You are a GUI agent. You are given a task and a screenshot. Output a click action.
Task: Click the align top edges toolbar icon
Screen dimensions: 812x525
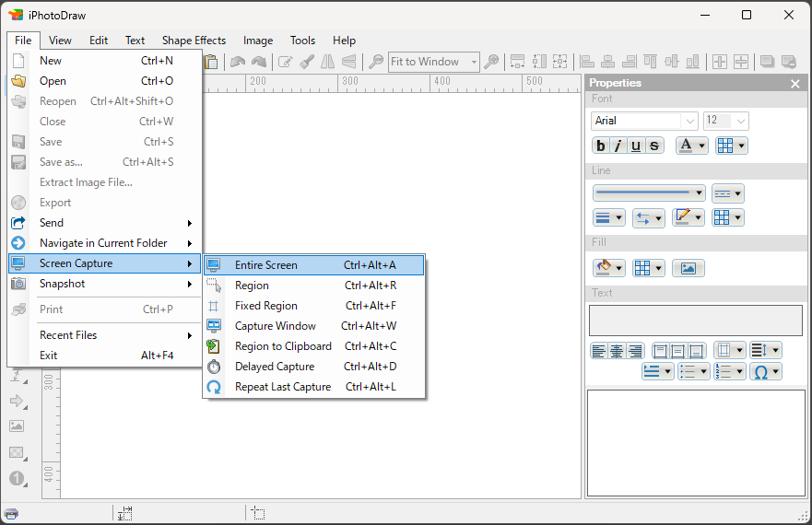[x=651, y=62]
